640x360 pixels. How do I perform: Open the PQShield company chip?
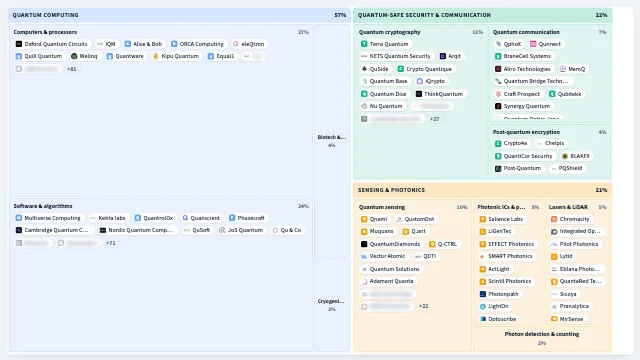click(x=567, y=168)
